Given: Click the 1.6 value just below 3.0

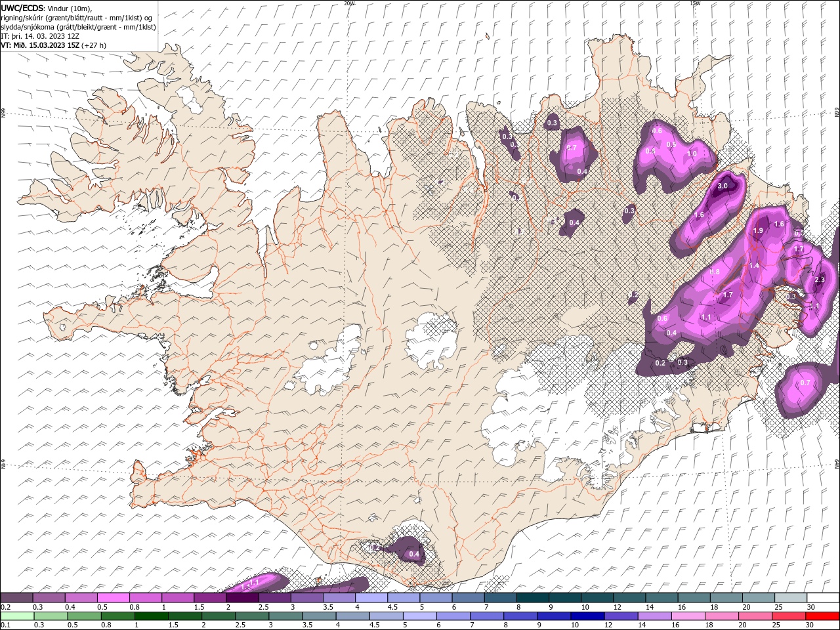Looking at the screenshot, I should pos(699,215).
